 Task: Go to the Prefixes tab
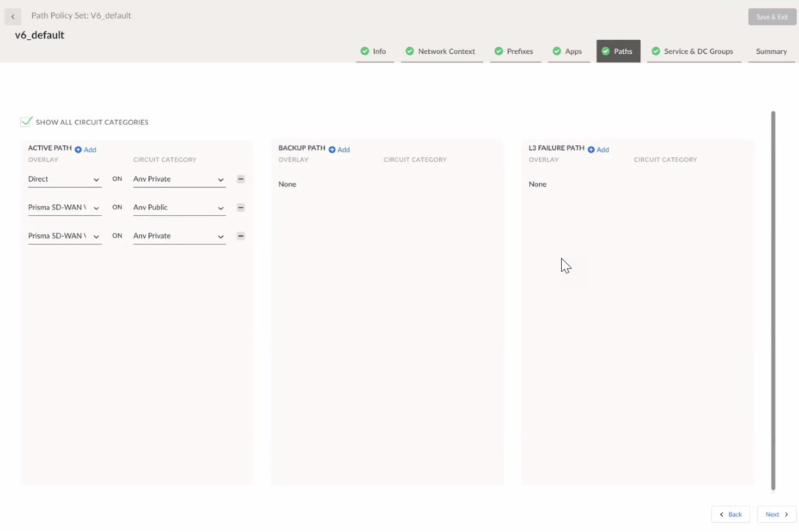coord(515,51)
